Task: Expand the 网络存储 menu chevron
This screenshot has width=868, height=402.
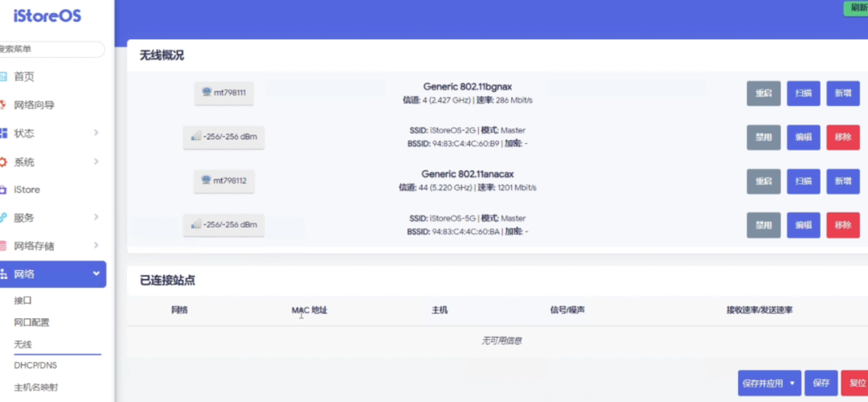Action: click(x=96, y=244)
